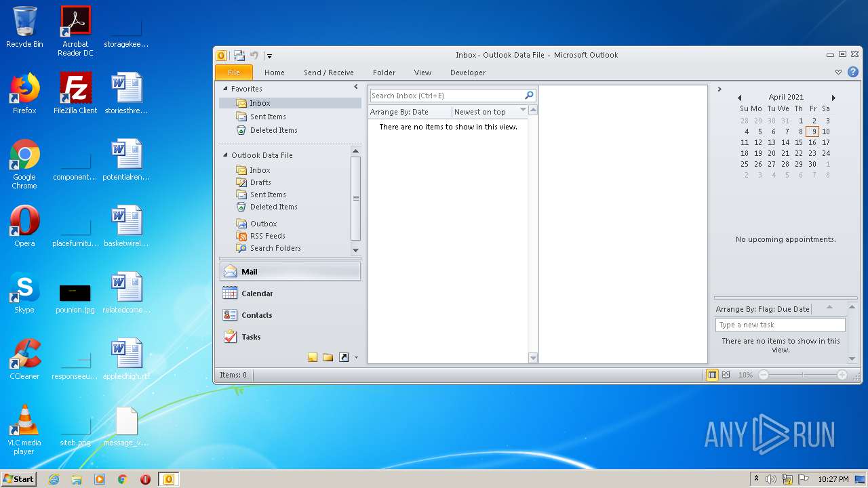Click in the Search Inbox field
Image resolution: width=868 pixels, height=488 pixels.
pos(447,96)
